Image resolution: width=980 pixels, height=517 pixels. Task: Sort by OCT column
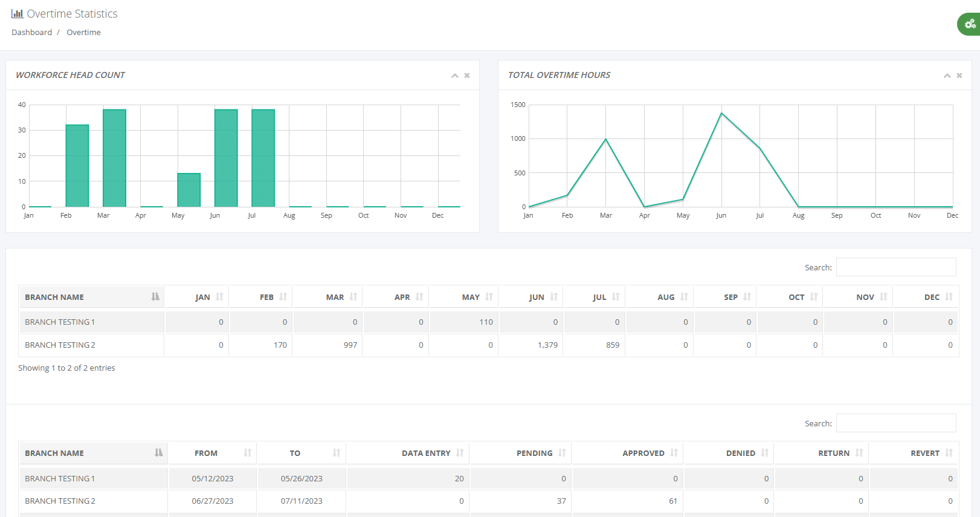pos(790,297)
